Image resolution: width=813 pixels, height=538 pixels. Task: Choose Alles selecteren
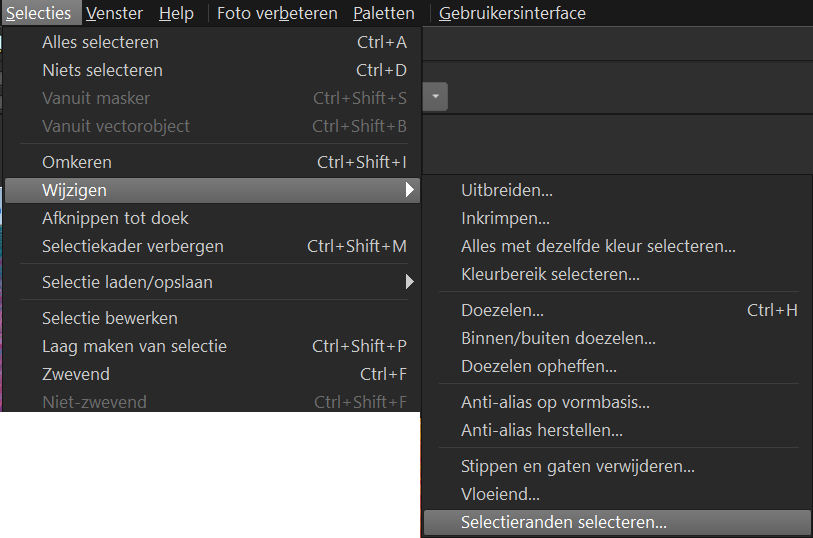click(213, 42)
